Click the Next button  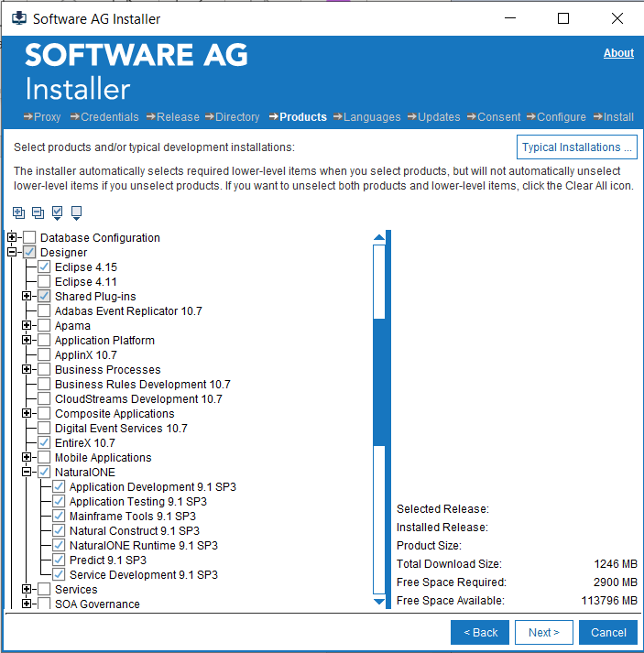tap(544, 632)
